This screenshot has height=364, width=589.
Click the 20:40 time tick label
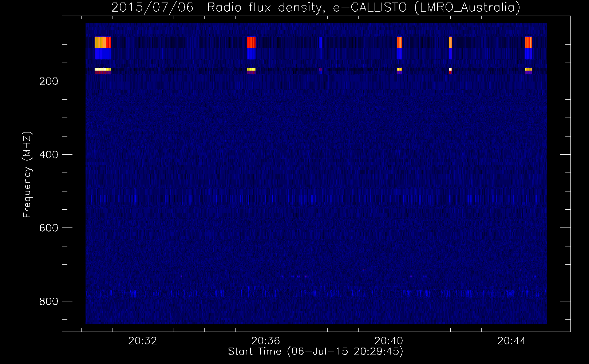click(x=389, y=341)
